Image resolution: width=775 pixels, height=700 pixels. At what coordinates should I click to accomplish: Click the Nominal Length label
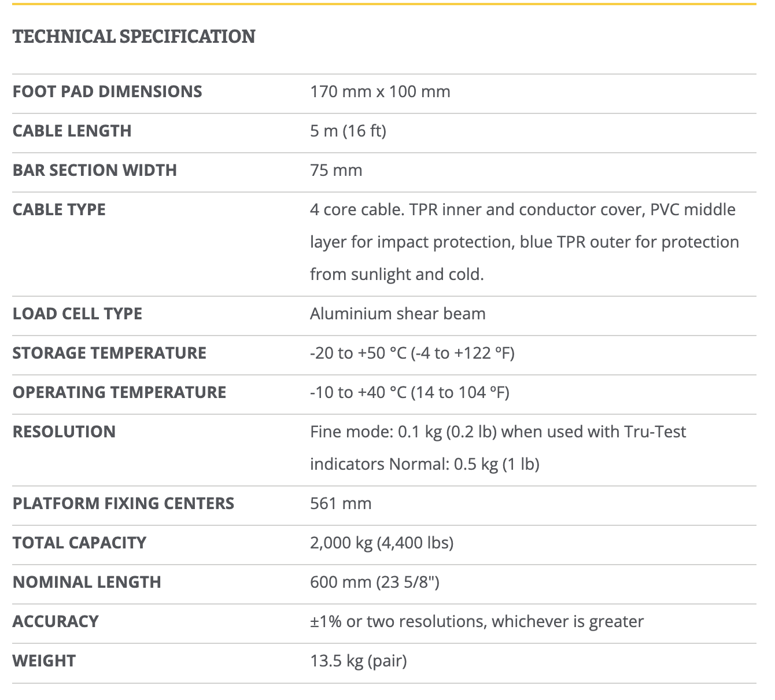click(x=87, y=582)
